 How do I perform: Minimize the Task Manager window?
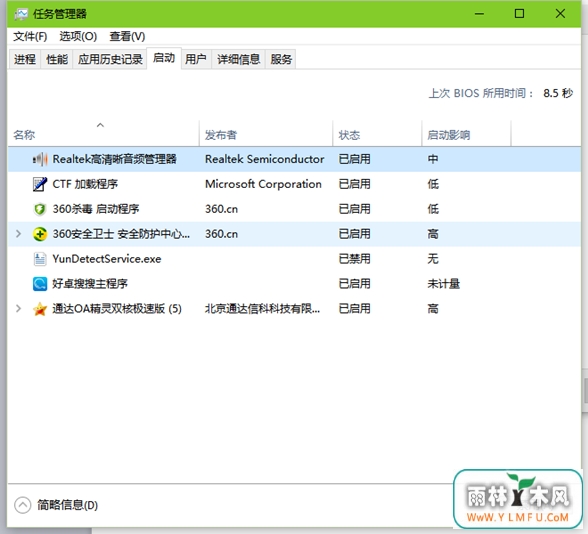pyautogui.click(x=479, y=14)
